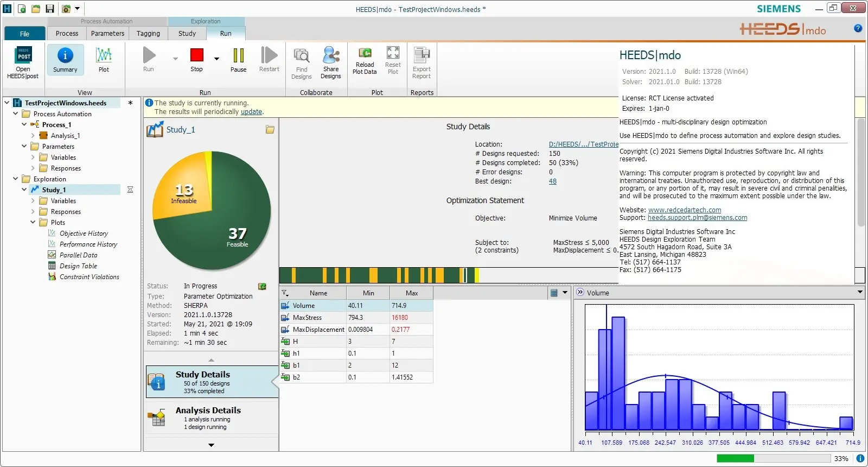The image size is (868, 467).
Task: Click the Open folder icon in title bar
Action: [36, 9]
